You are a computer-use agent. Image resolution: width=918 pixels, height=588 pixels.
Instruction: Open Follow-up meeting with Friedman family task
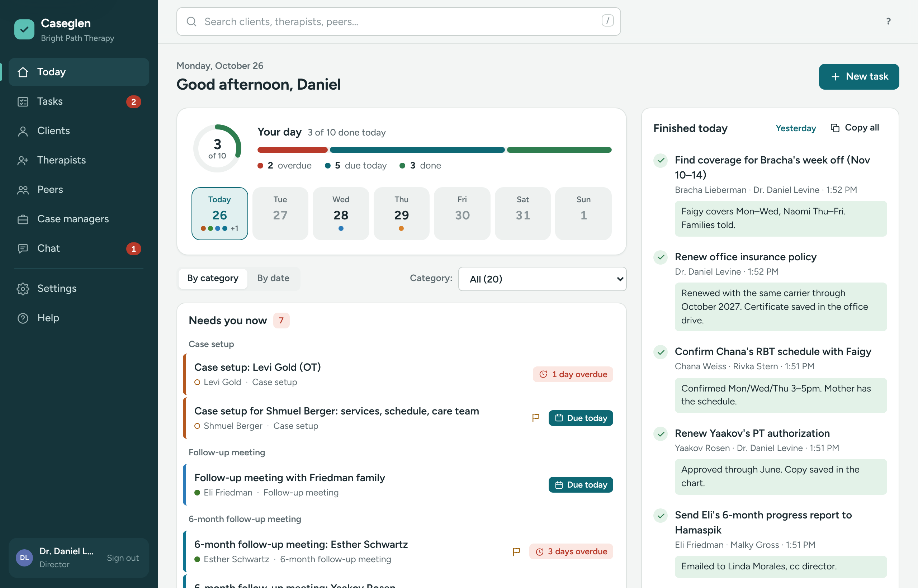(x=398, y=484)
